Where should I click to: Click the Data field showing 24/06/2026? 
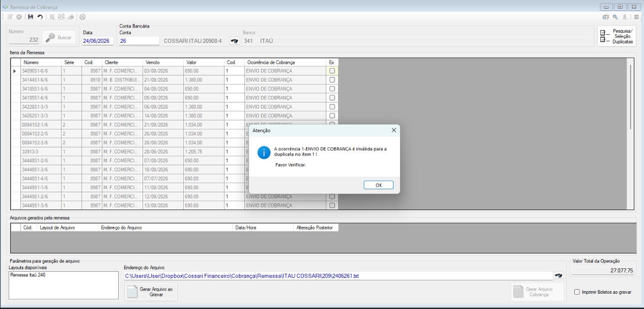pyautogui.click(x=99, y=41)
